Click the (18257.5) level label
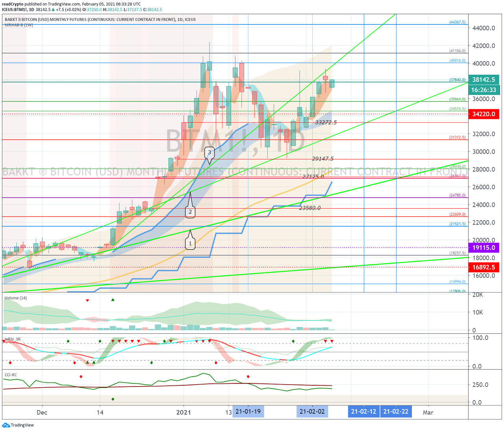 point(458,253)
